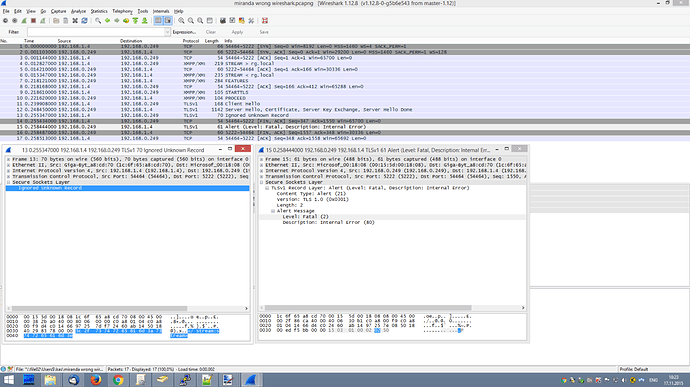
Task: Edit capture filters icon
Action: point(223,21)
